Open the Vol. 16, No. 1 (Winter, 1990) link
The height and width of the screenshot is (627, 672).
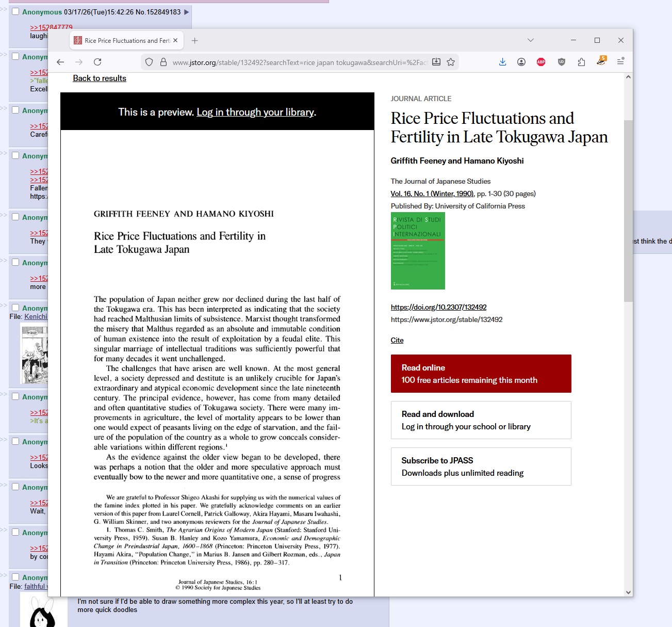tap(432, 194)
